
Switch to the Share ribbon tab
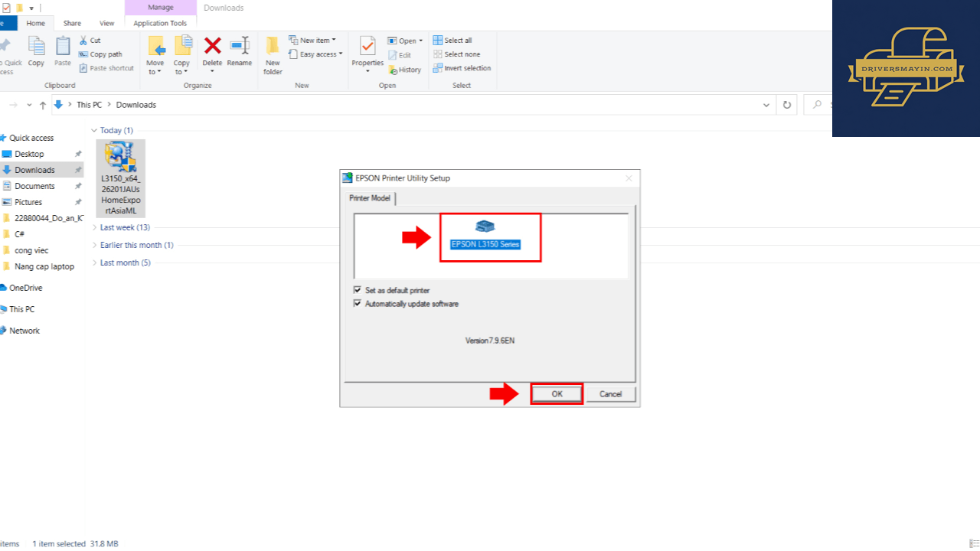72,24
